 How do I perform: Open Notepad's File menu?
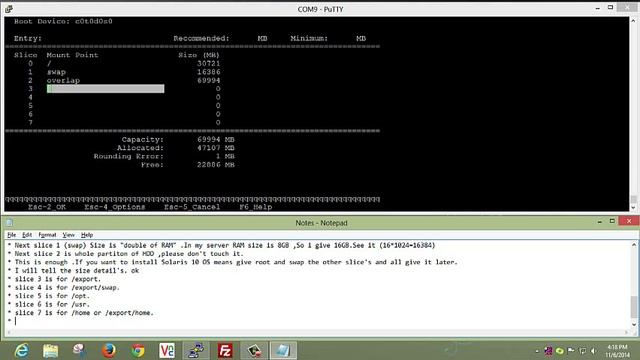tap(11, 235)
